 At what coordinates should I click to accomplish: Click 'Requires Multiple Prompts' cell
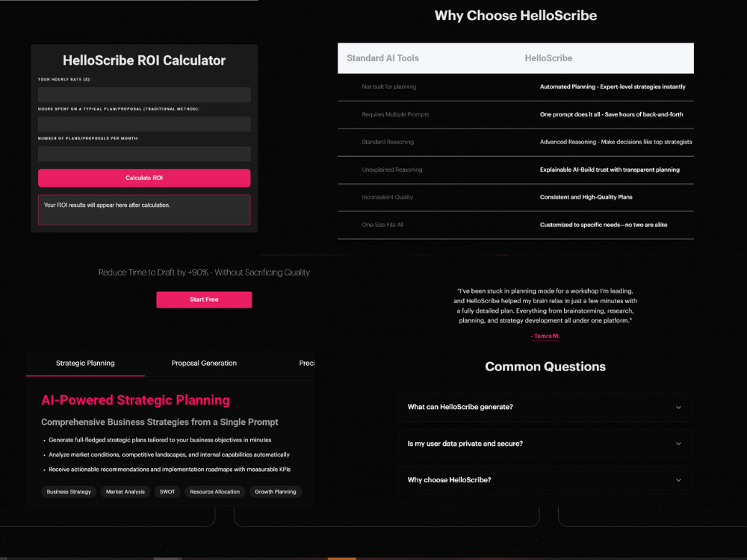coord(395,114)
